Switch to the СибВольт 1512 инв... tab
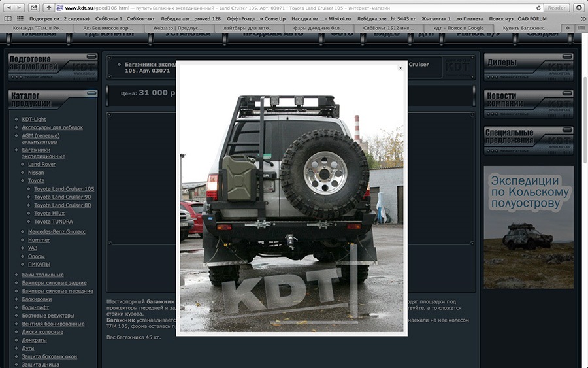The width and height of the screenshot is (588, 368). (x=388, y=28)
